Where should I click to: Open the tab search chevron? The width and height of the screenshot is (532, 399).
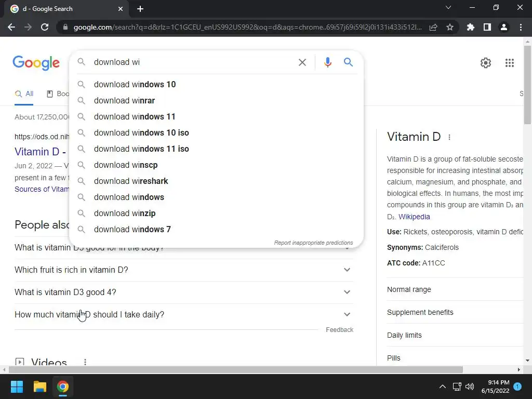(x=448, y=7)
